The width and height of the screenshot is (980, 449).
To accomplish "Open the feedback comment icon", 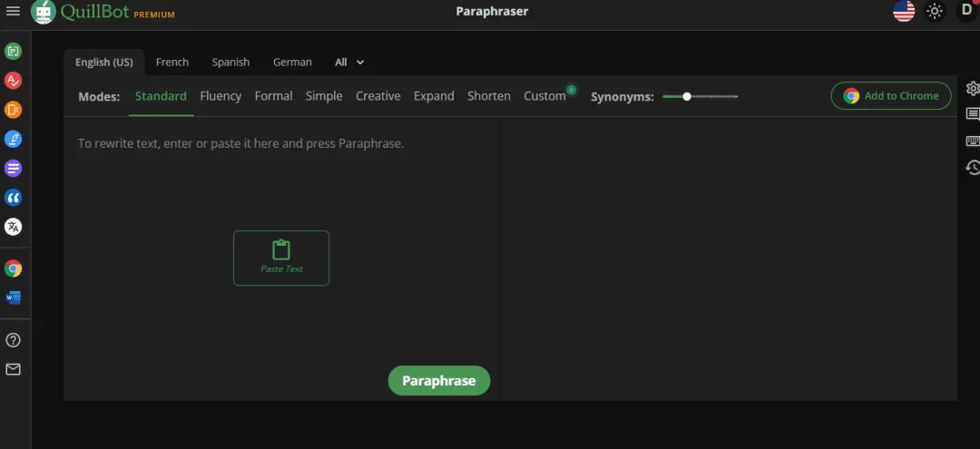I will click(x=973, y=114).
